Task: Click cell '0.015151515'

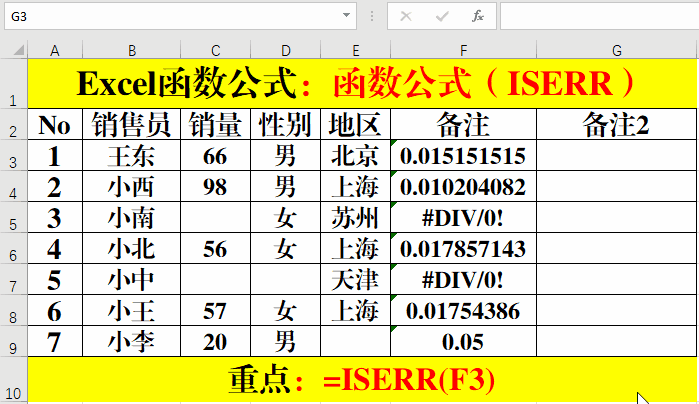Action: click(463, 155)
